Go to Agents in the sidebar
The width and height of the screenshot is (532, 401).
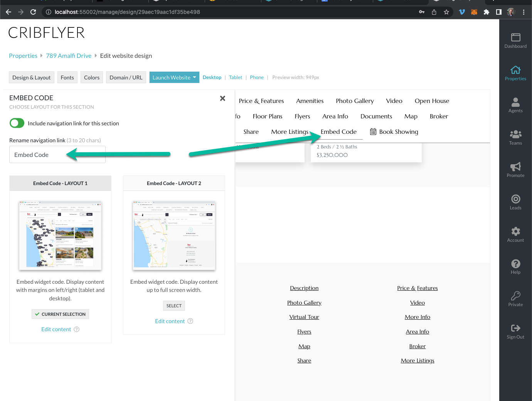[515, 105]
